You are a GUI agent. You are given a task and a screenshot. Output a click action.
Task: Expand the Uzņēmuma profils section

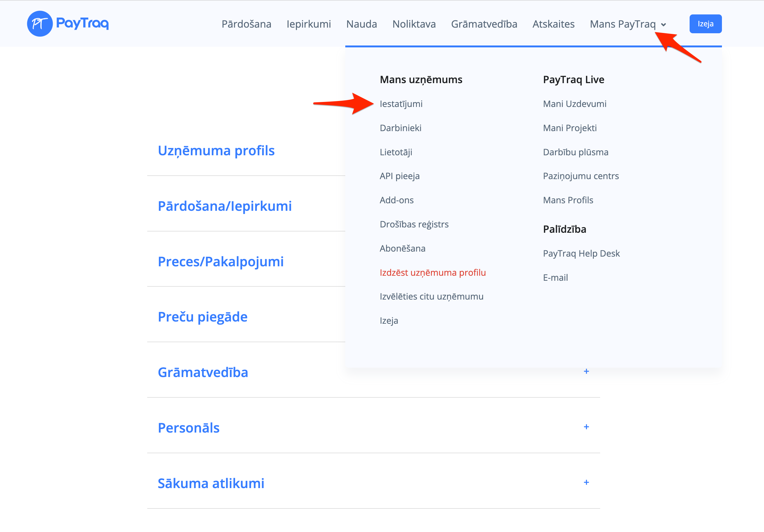(x=216, y=151)
